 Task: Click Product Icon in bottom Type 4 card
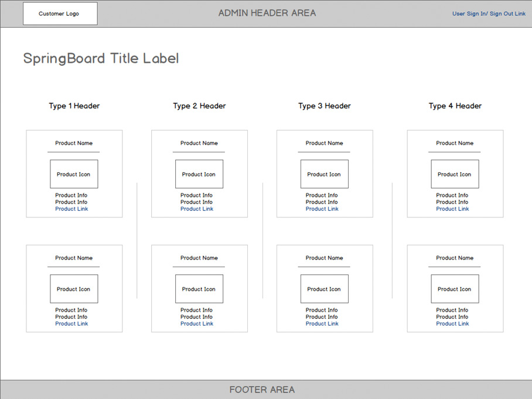click(x=455, y=289)
